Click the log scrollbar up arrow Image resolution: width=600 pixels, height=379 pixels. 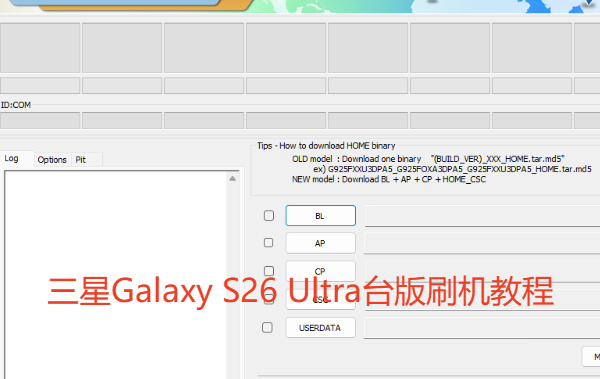pyautogui.click(x=232, y=178)
